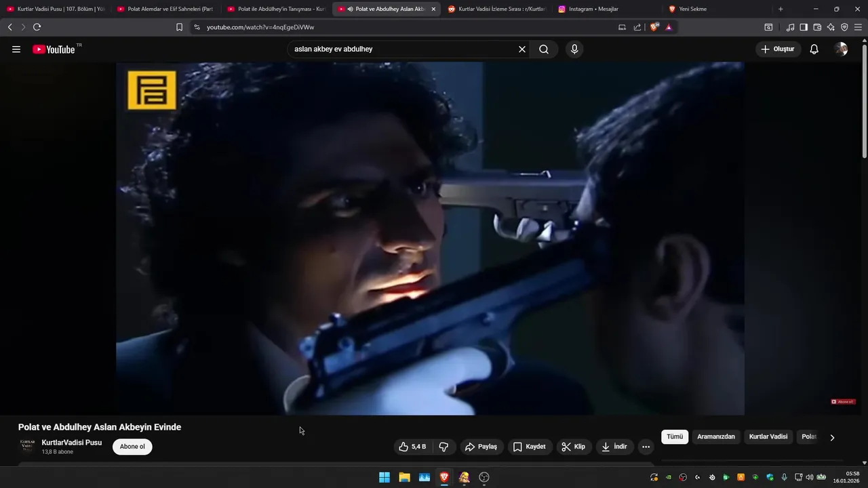Click the install/cast screen icon in address bar
Image resolution: width=868 pixels, height=488 pixels.
(x=622, y=27)
